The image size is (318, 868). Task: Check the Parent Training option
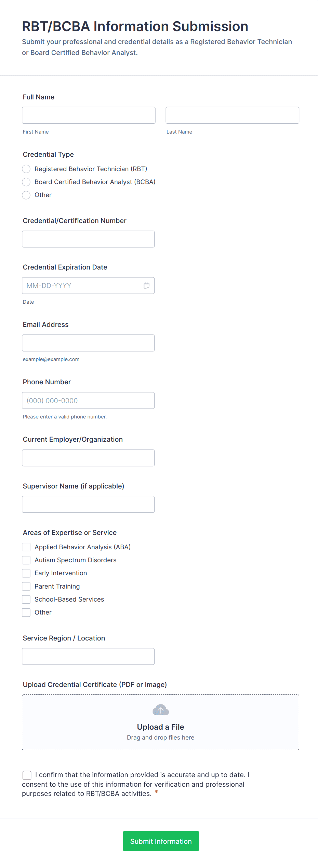point(26,587)
